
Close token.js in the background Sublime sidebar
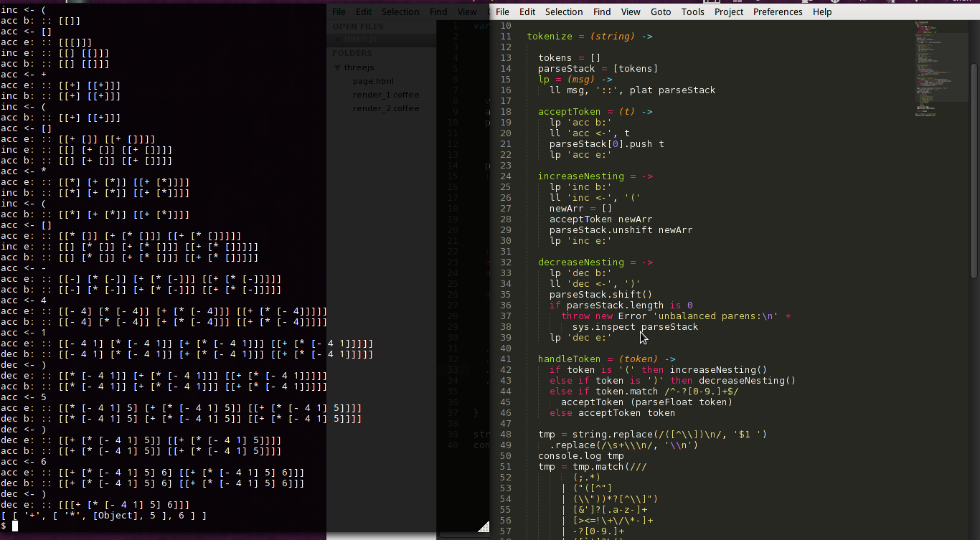[x=337, y=39]
